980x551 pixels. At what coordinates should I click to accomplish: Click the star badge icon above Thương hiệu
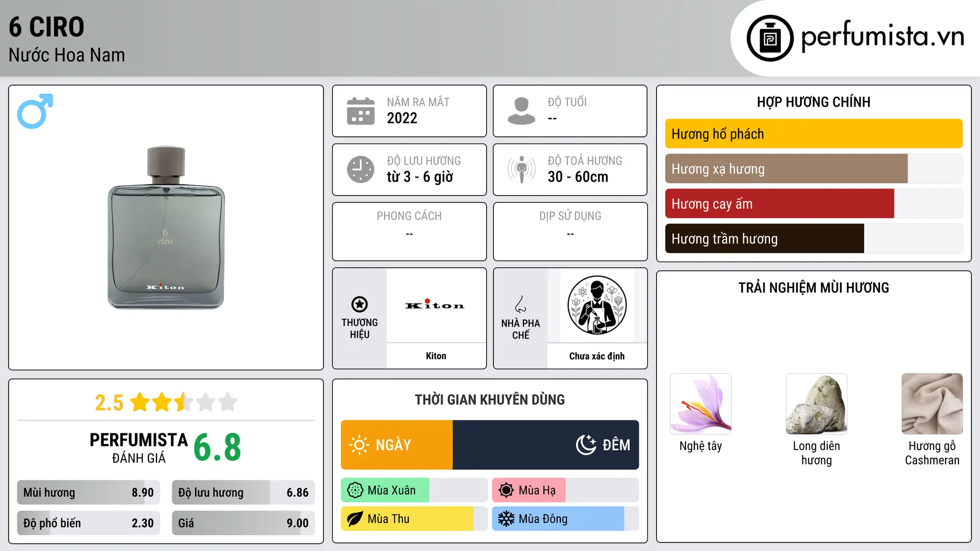click(359, 304)
